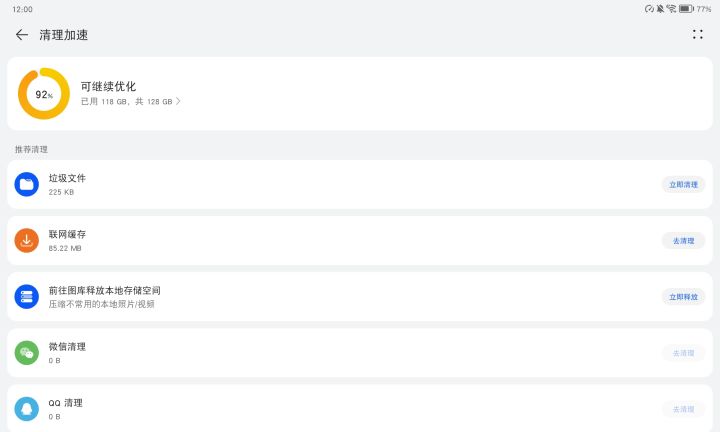Tap the battery icon in status bar
720x432 pixels.
[x=686, y=9]
